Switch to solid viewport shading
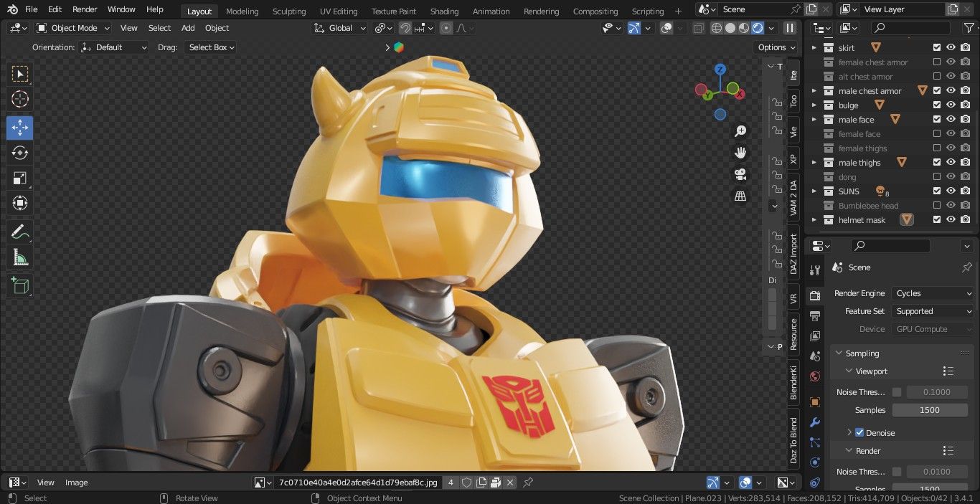The width and height of the screenshot is (980, 504). (x=730, y=28)
